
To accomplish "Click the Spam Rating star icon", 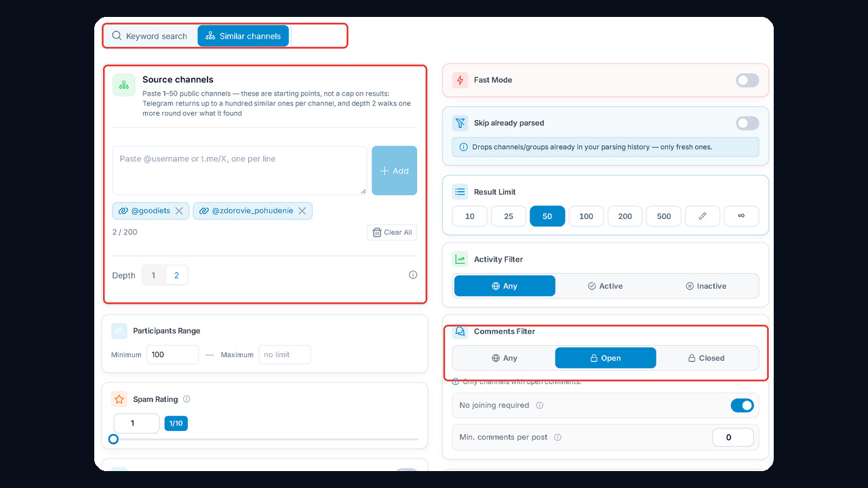I will click(x=119, y=399).
